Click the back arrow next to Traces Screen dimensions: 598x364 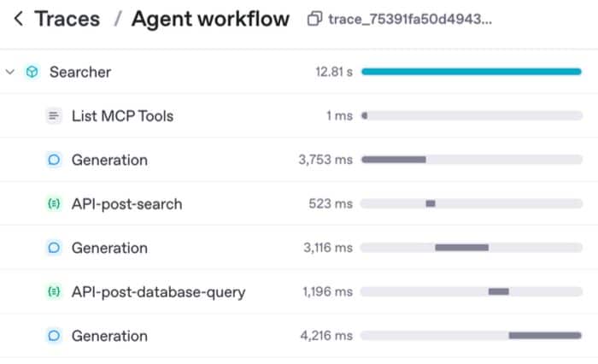coord(18,19)
